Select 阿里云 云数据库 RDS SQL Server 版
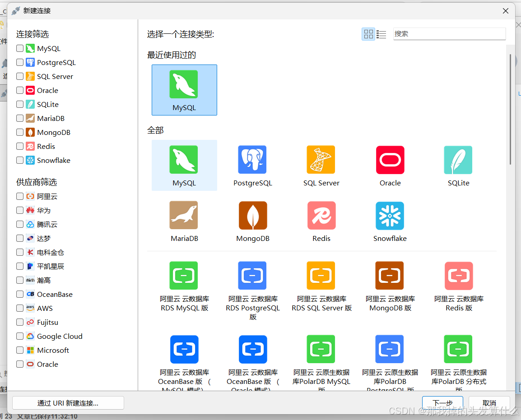This screenshot has width=521, height=420. coord(321,286)
